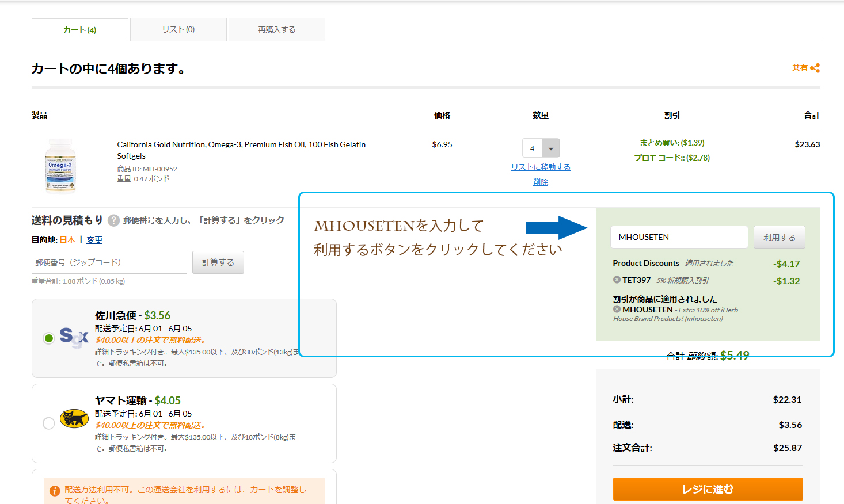
Task: Click the 小計 amount $22.31
Action: pos(787,400)
